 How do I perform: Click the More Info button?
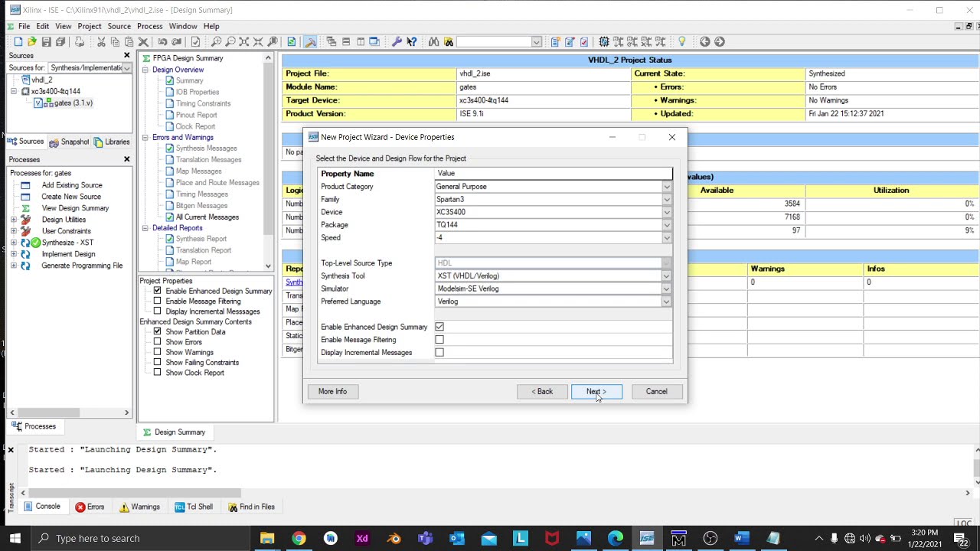332,392
